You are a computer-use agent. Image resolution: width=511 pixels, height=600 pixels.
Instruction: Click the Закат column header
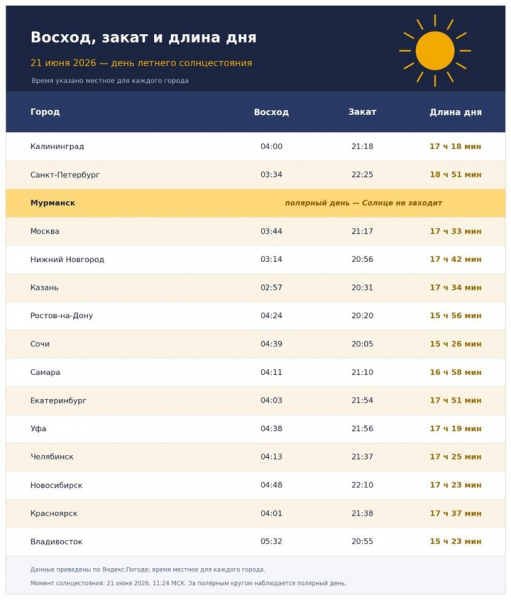click(x=362, y=112)
